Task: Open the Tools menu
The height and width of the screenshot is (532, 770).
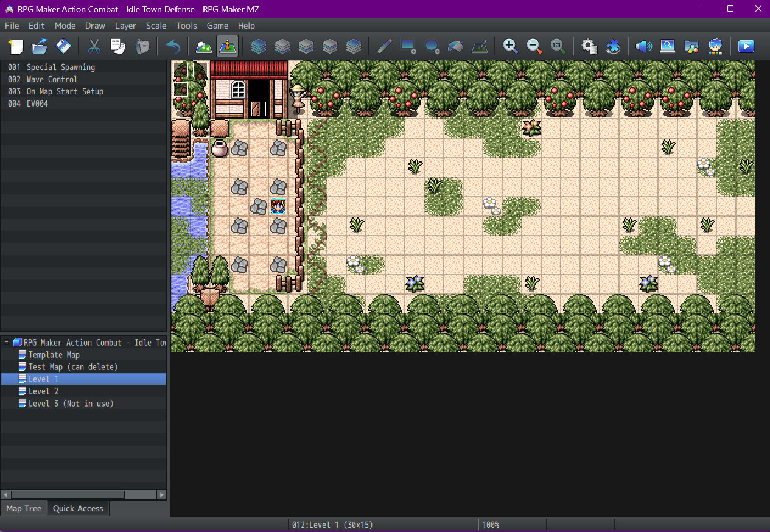Action: click(187, 26)
